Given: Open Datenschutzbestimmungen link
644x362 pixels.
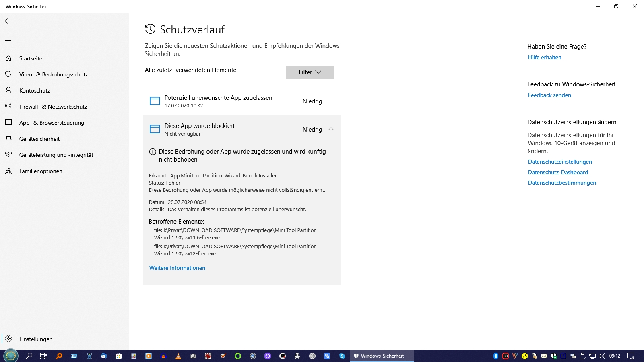Looking at the screenshot, I should coord(562,183).
